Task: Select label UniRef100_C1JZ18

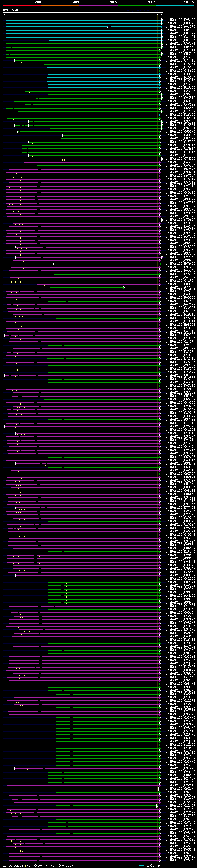Action: tap(180, 501)
